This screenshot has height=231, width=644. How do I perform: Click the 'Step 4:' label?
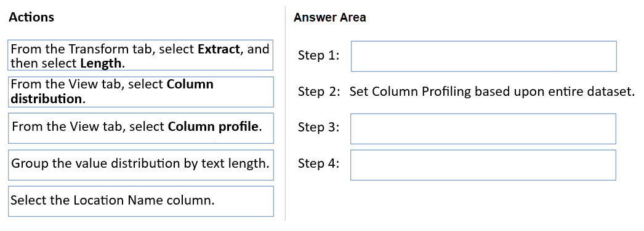319,163
